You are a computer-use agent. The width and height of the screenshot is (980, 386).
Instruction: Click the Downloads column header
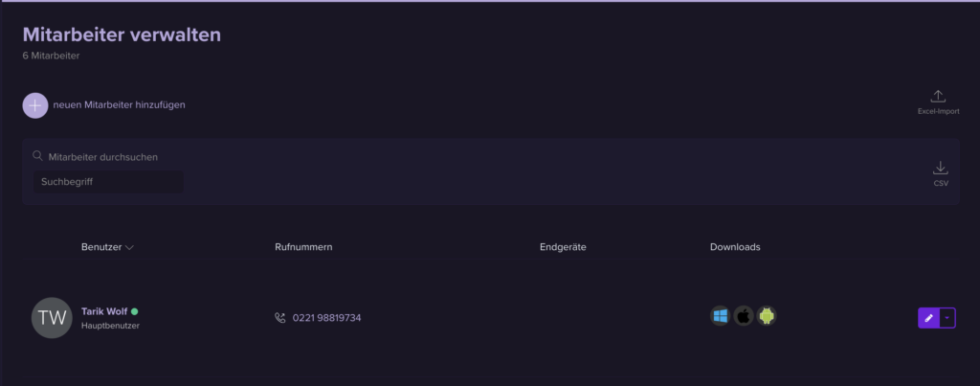735,247
